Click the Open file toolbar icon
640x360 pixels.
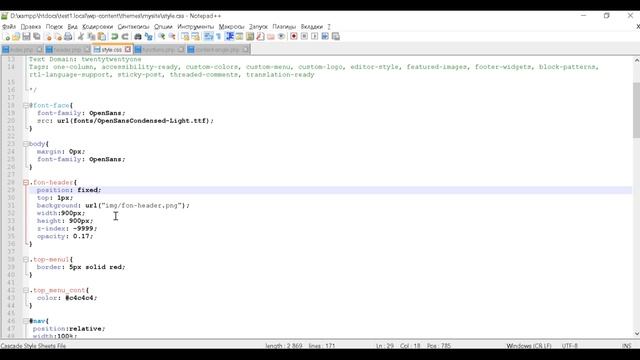click(x=16, y=37)
